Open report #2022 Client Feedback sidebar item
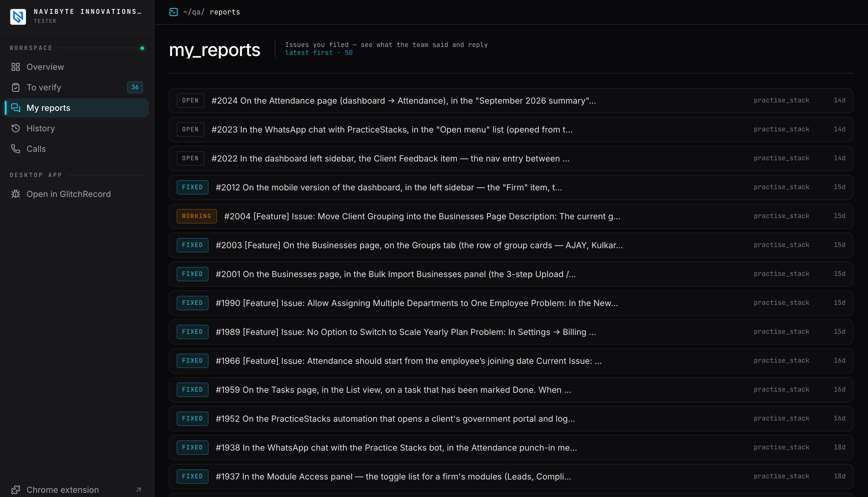Image resolution: width=868 pixels, height=497 pixels. (x=511, y=158)
